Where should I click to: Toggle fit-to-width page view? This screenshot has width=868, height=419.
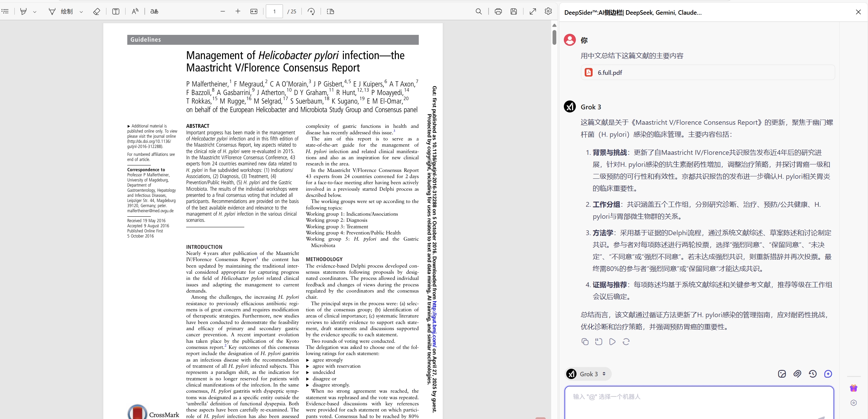(254, 11)
